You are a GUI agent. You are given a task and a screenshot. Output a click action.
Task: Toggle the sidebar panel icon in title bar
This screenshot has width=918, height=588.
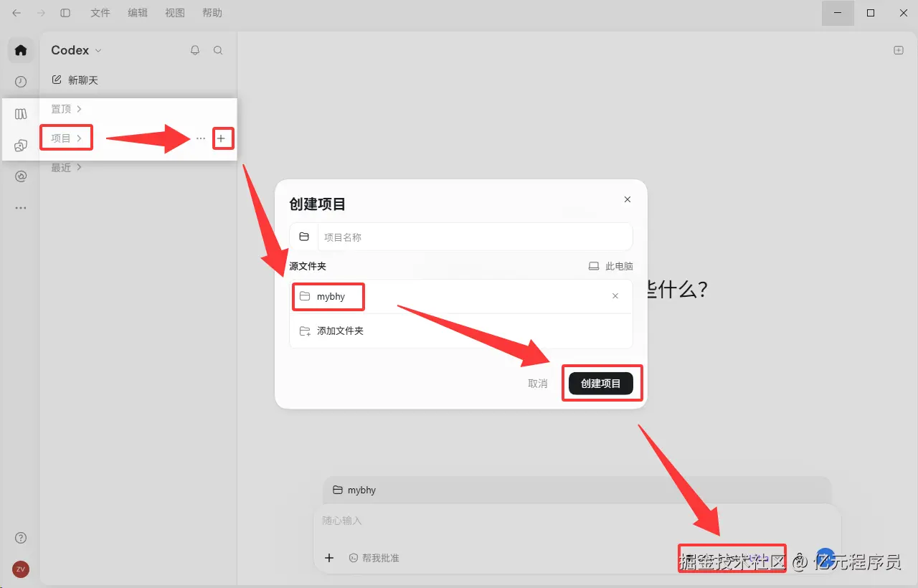tap(65, 13)
